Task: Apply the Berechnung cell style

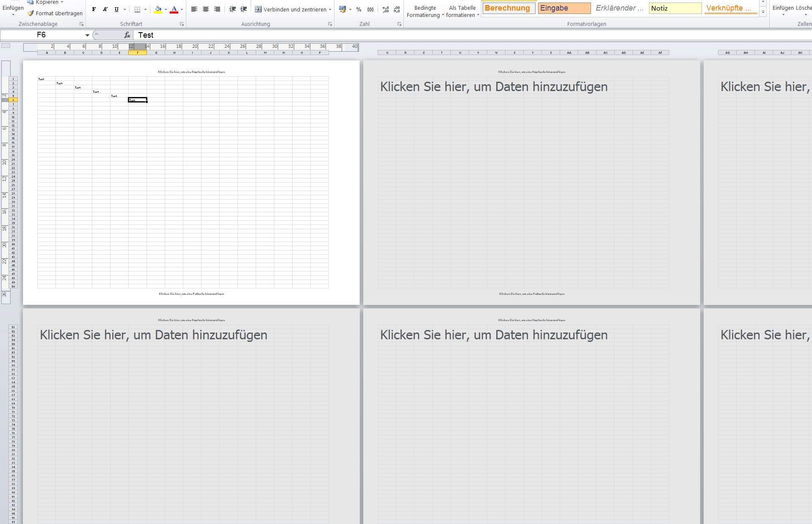Action: point(508,8)
